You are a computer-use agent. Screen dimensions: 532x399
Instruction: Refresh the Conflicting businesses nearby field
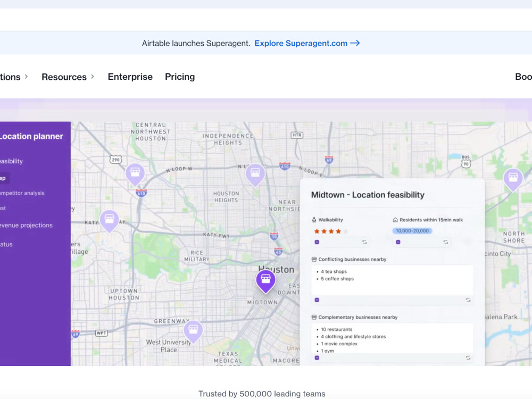tap(468, 300)
